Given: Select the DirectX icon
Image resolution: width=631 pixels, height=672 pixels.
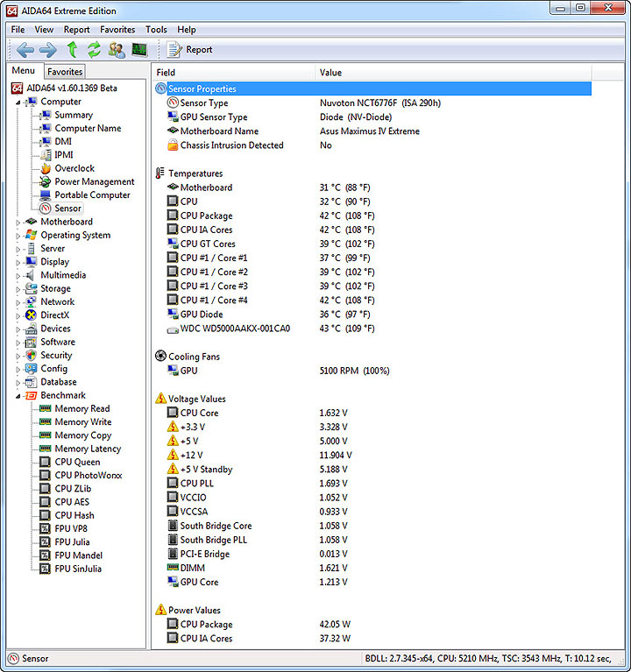Looking at the screenshot, I should tap(31, 315).
